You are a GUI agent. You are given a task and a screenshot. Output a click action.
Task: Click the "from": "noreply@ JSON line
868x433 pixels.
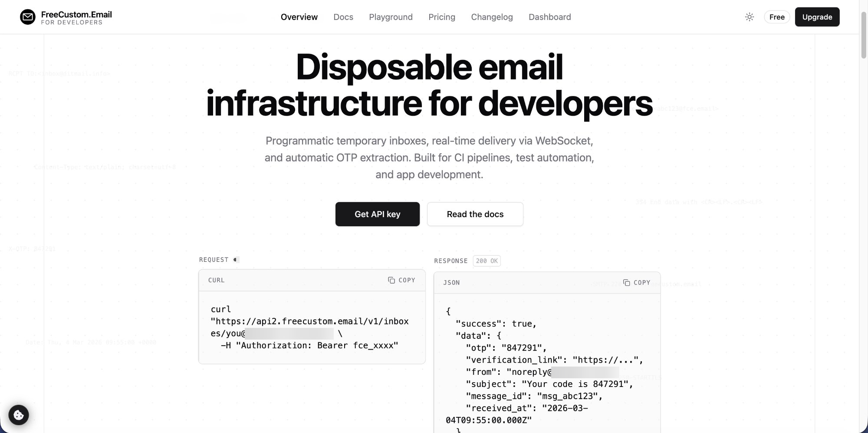(542, 372)
